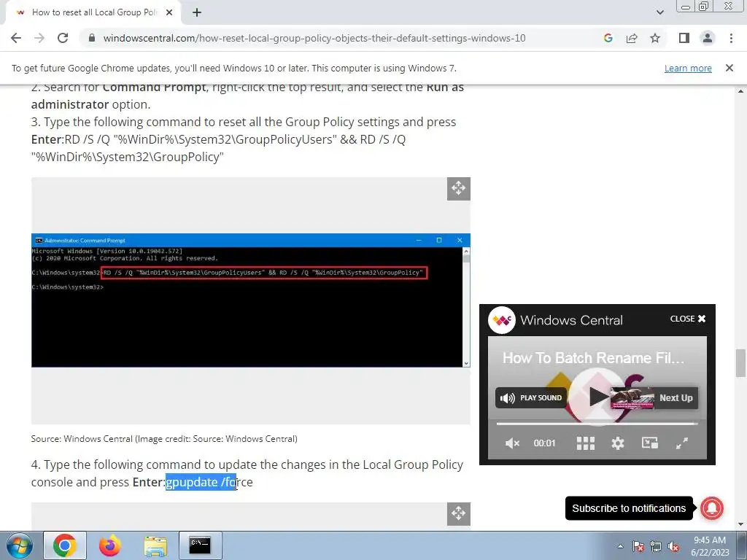Play the video with the play button
This screenshot has width=747, height=560.
click(597, 396)
